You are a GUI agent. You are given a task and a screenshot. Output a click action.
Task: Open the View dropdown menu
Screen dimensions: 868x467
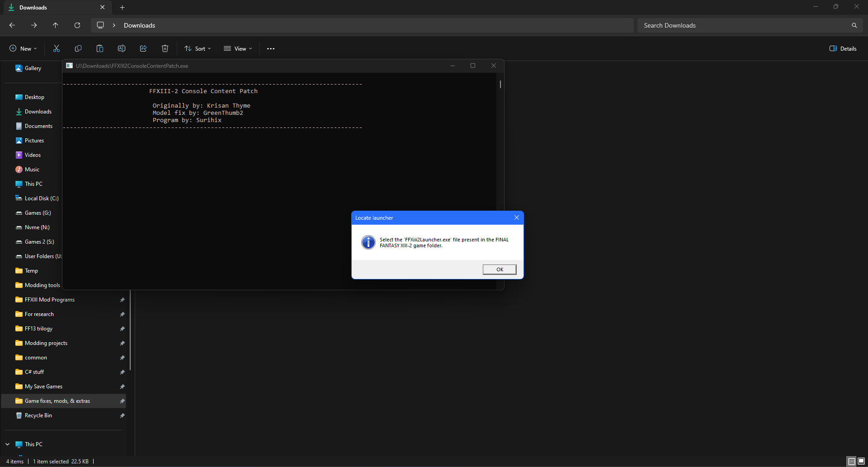pos(238,48)
